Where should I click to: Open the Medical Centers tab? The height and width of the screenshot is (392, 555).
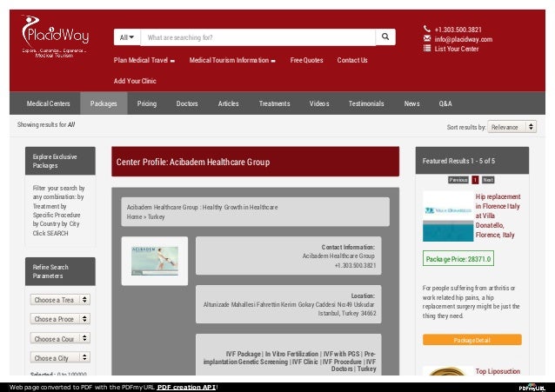coord(48,103)
